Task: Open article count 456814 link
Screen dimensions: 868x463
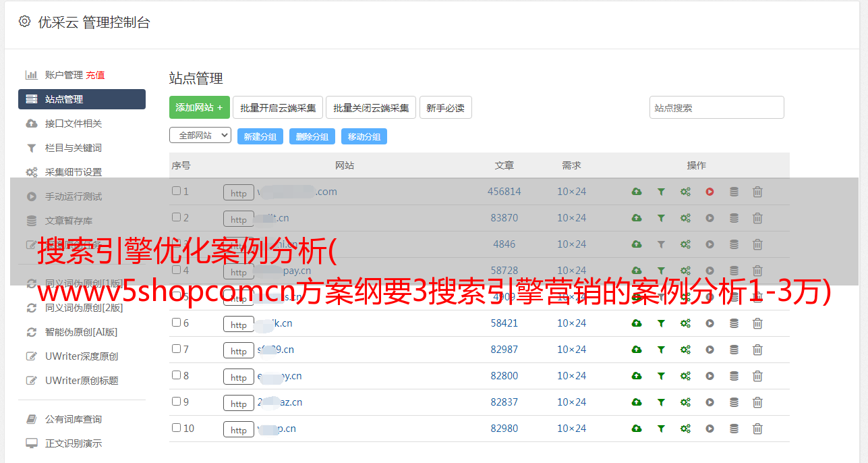Action: pos(504,192)
